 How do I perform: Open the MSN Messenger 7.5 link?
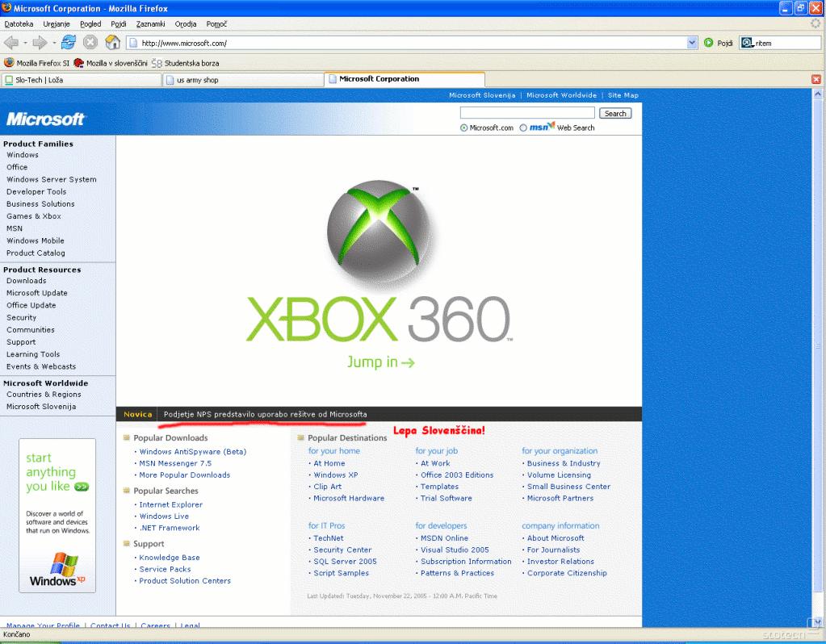[x=175, y=463]
